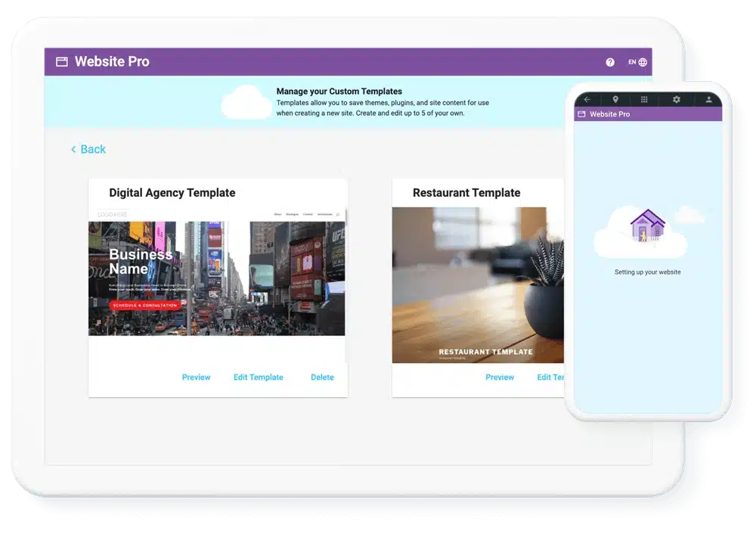Preview the Restaurant Template
Viewport: 756px width, 556px height.
coord(500,377)
